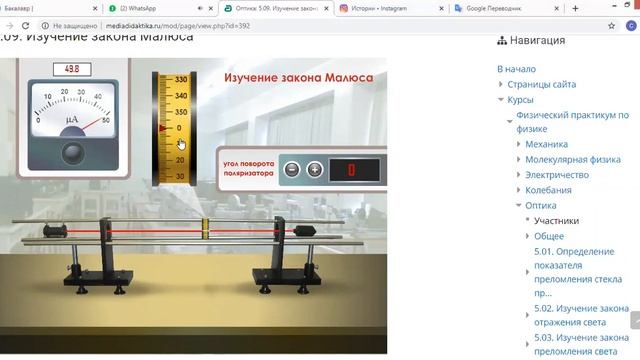
Task: Click the microammeter dial face
Action: pos(73,109)
